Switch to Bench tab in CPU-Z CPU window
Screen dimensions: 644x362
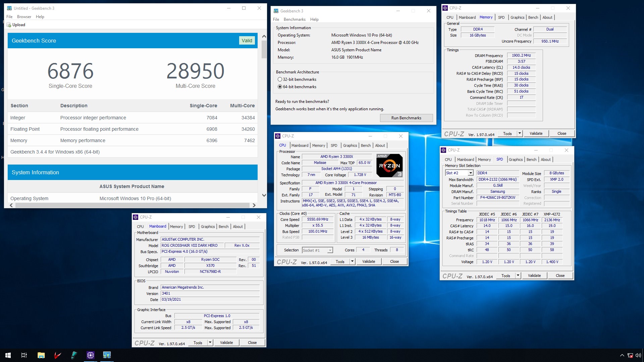(x=366, y=145)
